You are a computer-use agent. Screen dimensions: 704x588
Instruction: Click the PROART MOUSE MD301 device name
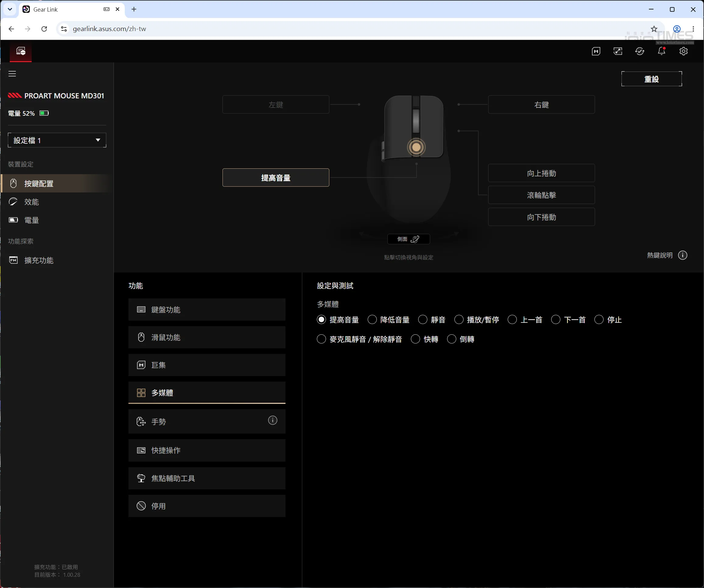point(64,96)
